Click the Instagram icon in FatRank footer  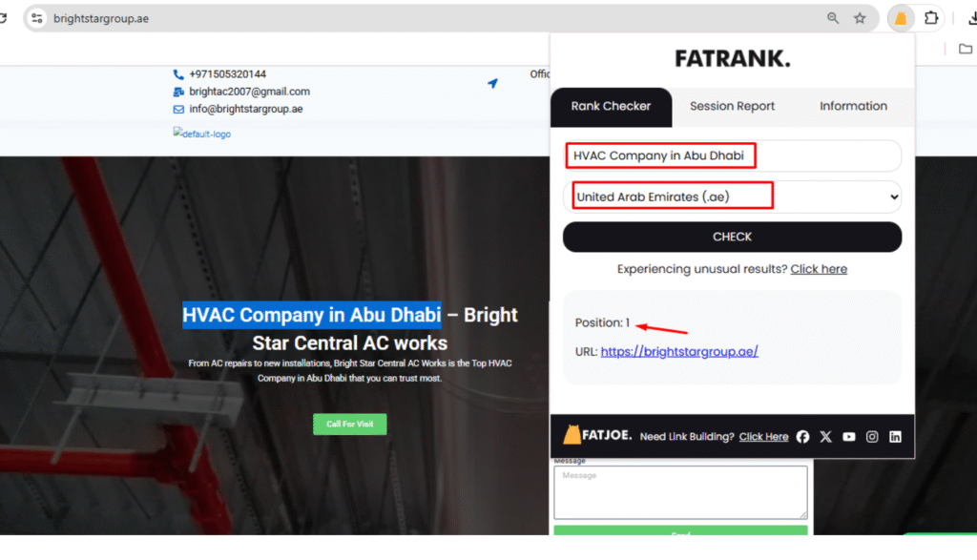pyautogui.click(x=872, y=437)
